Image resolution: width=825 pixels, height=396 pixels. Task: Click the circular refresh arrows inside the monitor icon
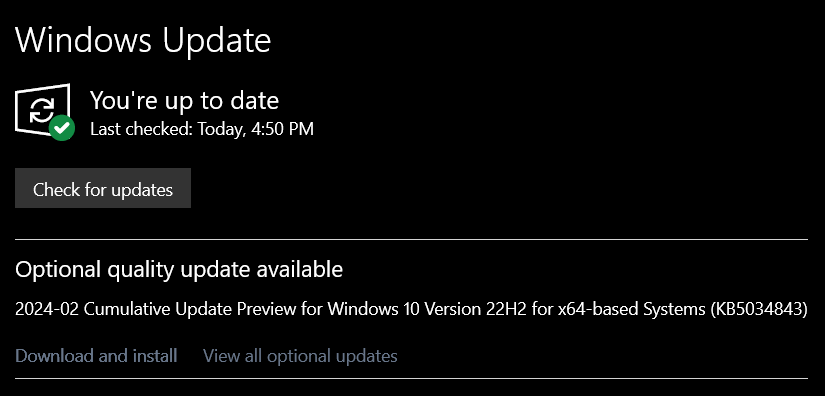coord(42,110)
